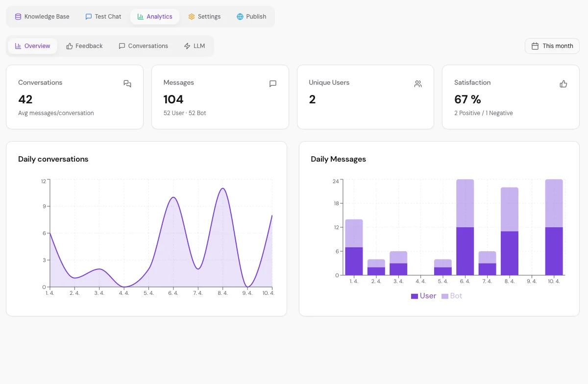Click the 3. 4. bar in Daily Messages
The height and width of the screenshot is (384, 588).
pos(398,264)
